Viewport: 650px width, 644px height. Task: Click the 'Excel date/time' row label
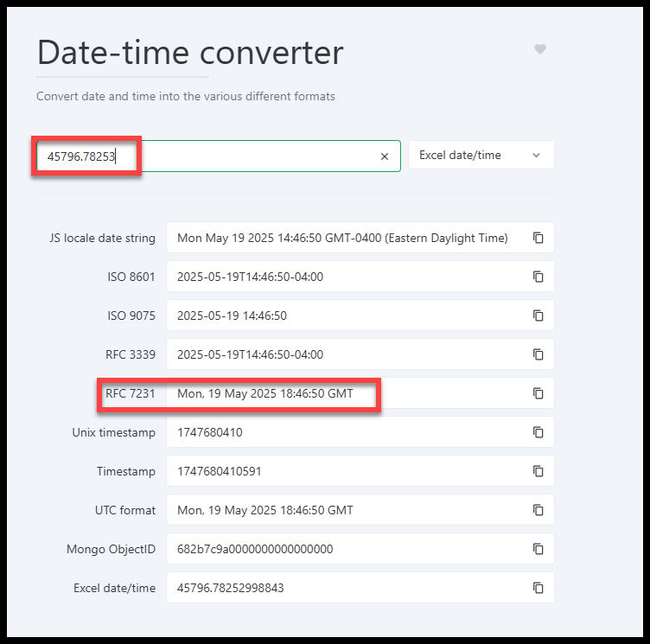[x=114, y=588]
